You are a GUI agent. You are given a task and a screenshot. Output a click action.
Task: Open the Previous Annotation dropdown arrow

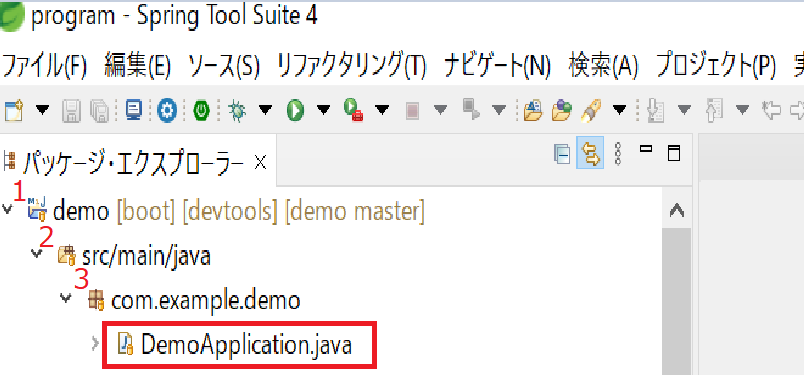[742, 110]
